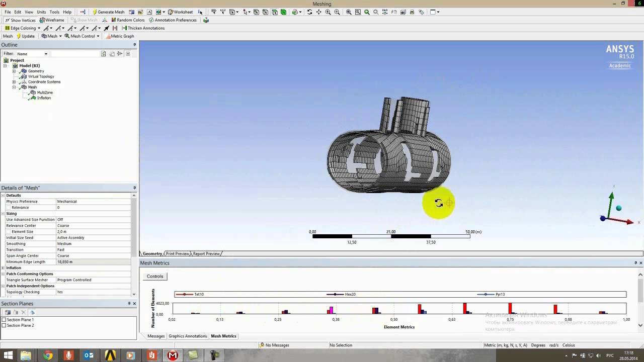Image resolution: width=644 pixels, height=362 pixels.
Task: Open the Mesh dropdown in context toolbar
Action: tap(51, 36)
